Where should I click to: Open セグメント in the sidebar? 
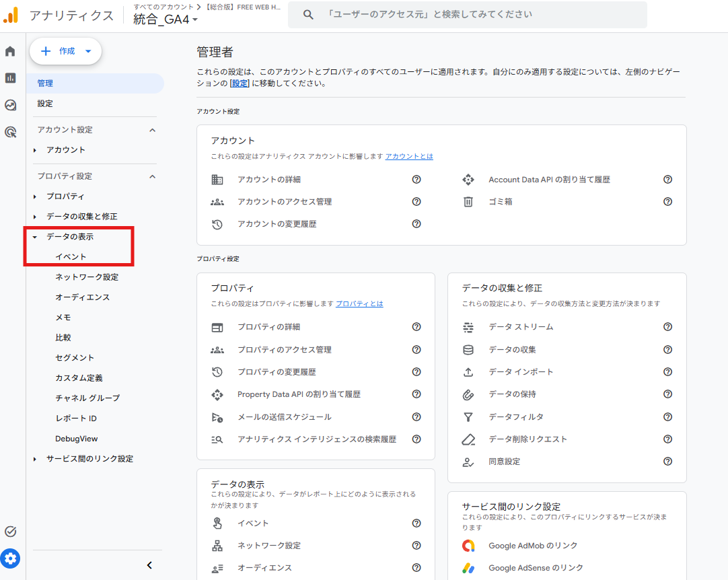(75, 357)
